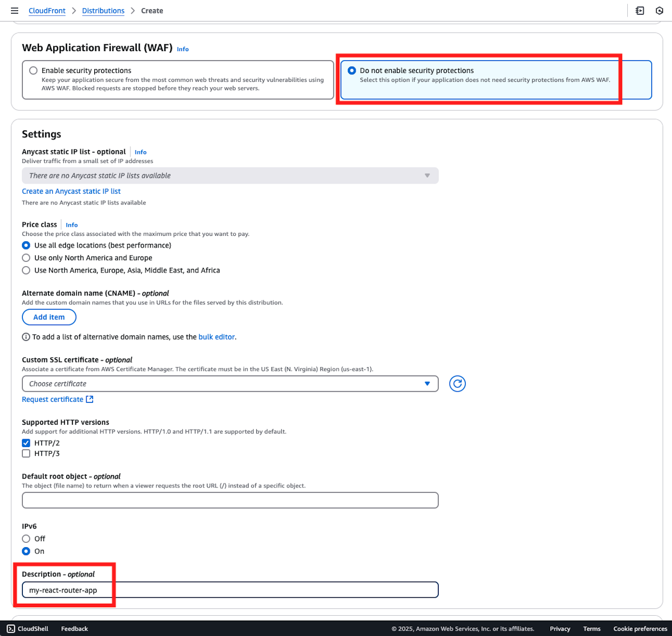The height and width of the screenshot is (636, 672).
Task: Go to CloudFront breadcrumb
Action: point(47,11)
